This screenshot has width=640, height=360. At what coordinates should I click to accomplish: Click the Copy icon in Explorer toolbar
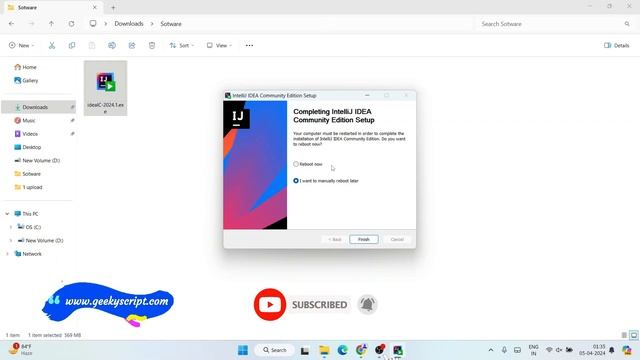point(72,45)
